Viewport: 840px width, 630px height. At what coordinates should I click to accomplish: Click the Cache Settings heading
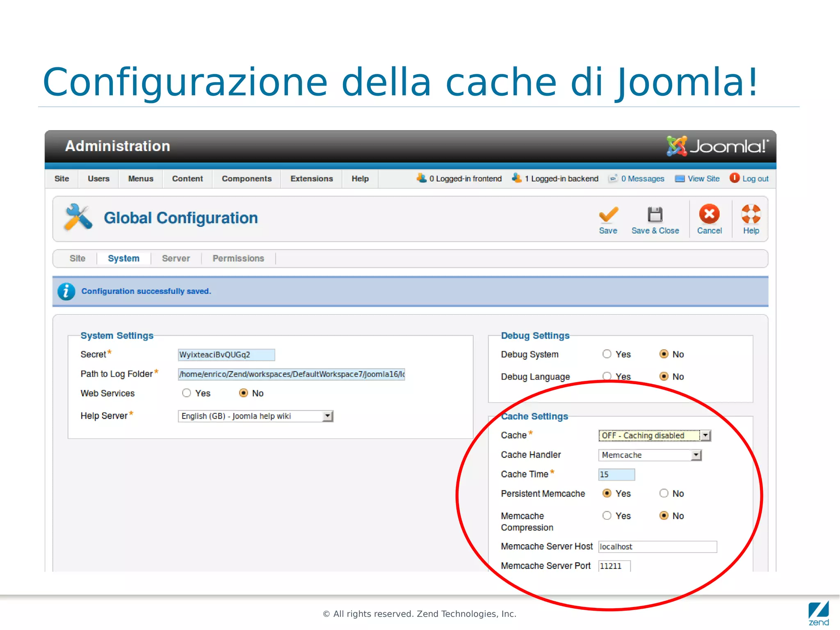[534, 416]
